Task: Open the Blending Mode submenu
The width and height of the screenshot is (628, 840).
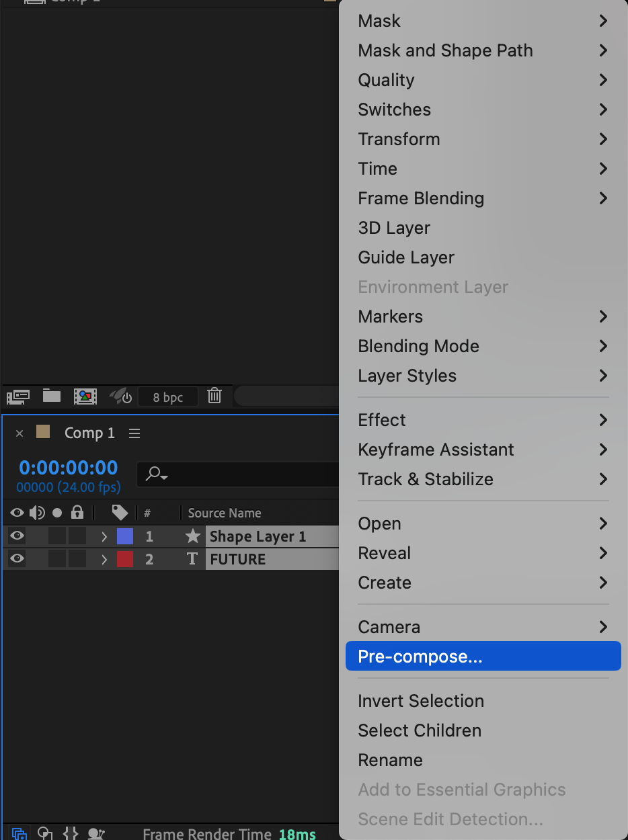Action: click(483, 346)
